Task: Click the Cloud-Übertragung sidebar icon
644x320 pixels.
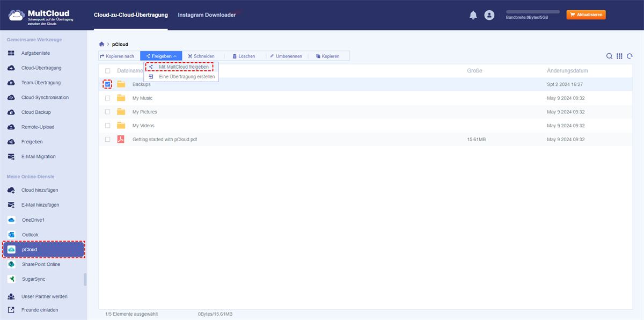Action: click(11, 68)
